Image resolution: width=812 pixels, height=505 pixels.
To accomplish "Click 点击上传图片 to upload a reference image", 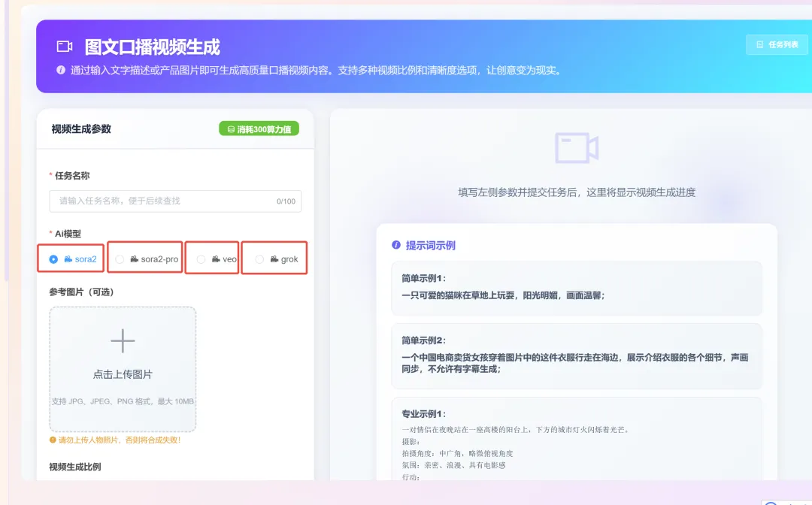I will tap(123, 374).
